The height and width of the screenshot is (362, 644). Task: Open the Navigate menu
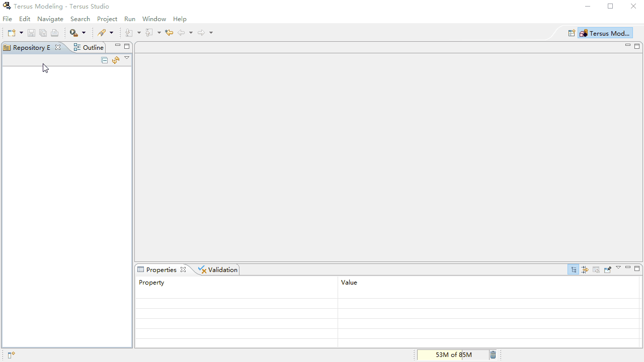(x=50, y=19)
